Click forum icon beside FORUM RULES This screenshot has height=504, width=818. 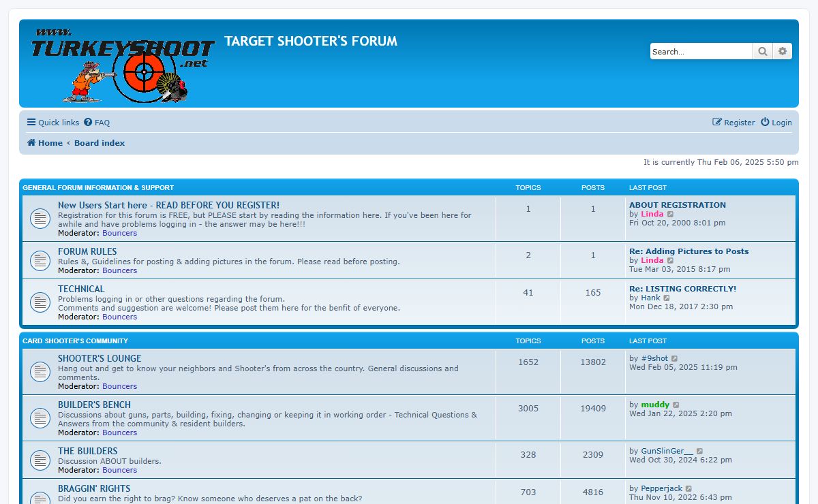pos(40,260)
